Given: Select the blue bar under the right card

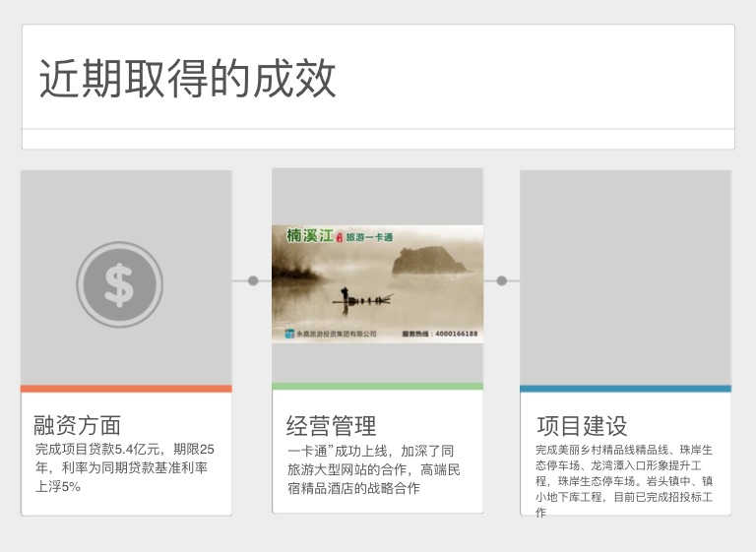Looking at the screenshot, I should point(625,389).
